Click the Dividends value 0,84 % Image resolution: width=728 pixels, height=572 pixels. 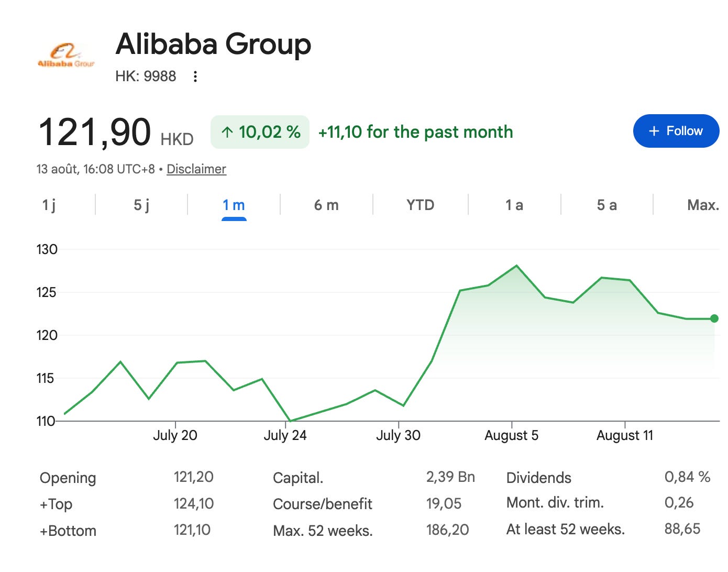[x=687, y=477]
